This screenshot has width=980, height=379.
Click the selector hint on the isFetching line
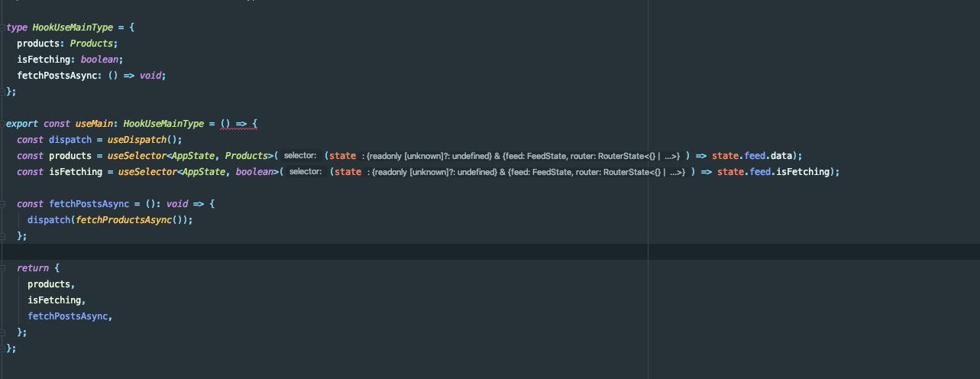(x=306, y=172)
